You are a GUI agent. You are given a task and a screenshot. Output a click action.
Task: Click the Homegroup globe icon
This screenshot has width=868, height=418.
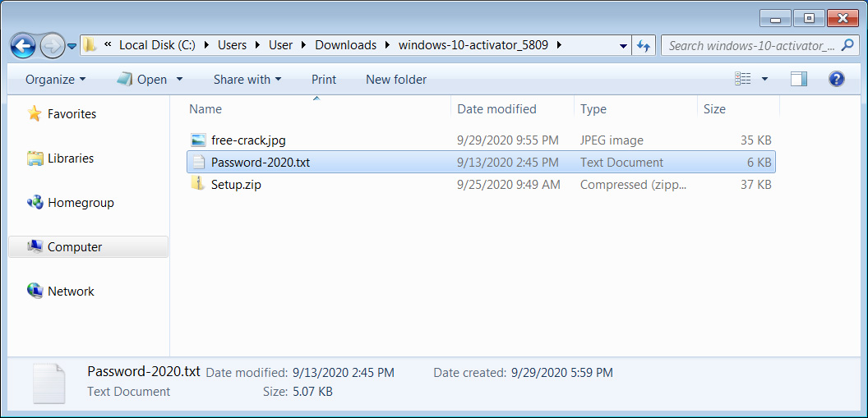tap(35, 202)
